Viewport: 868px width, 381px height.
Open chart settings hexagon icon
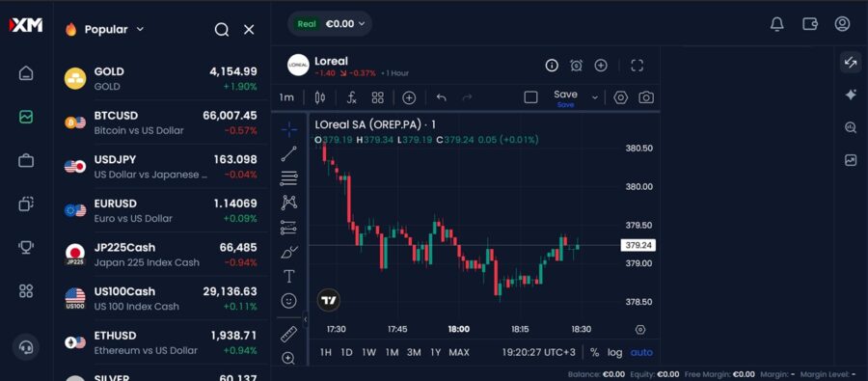coord(620,97)
